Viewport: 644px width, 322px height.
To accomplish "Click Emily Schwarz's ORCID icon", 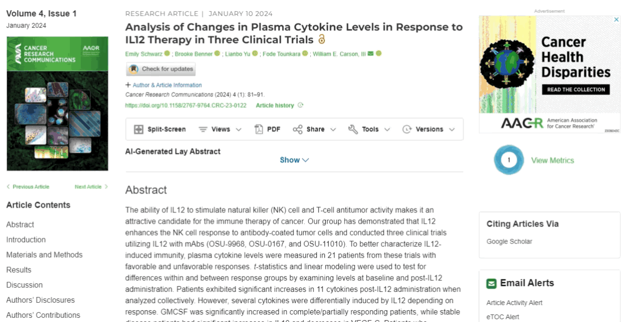I will (167, 54).
